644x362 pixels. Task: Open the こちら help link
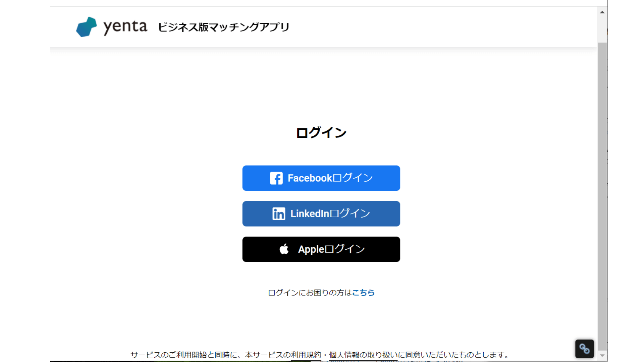click(363, 293)
